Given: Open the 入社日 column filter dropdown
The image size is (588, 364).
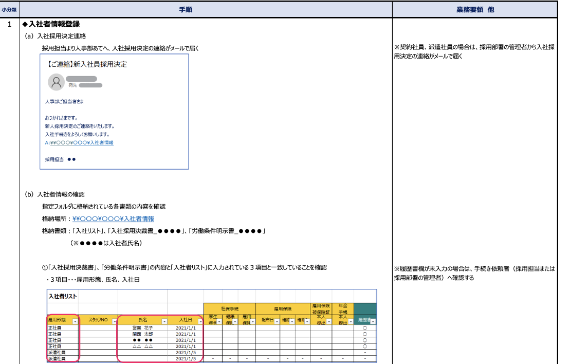Looking at the screenshot, I should tap(199, 321).
